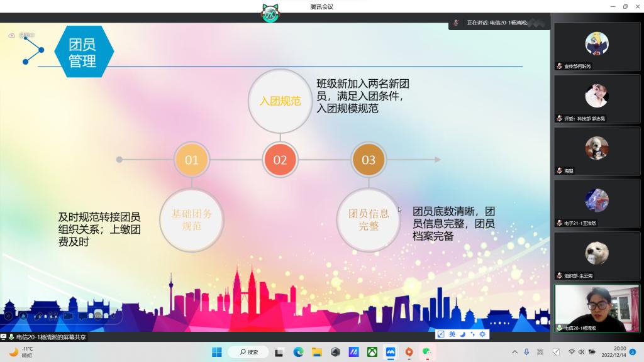Open WeChat from the taskbar

427,352
